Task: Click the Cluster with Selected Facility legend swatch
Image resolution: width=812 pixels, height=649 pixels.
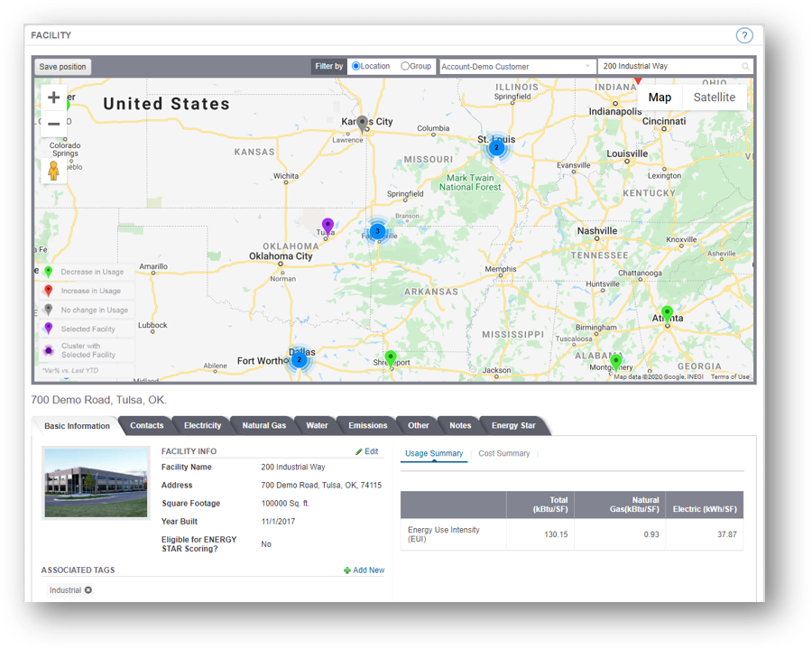Action: pos(47,348)
